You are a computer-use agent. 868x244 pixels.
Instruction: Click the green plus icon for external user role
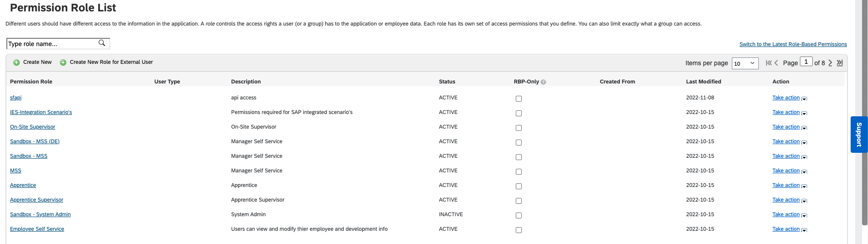click(63, 62)
